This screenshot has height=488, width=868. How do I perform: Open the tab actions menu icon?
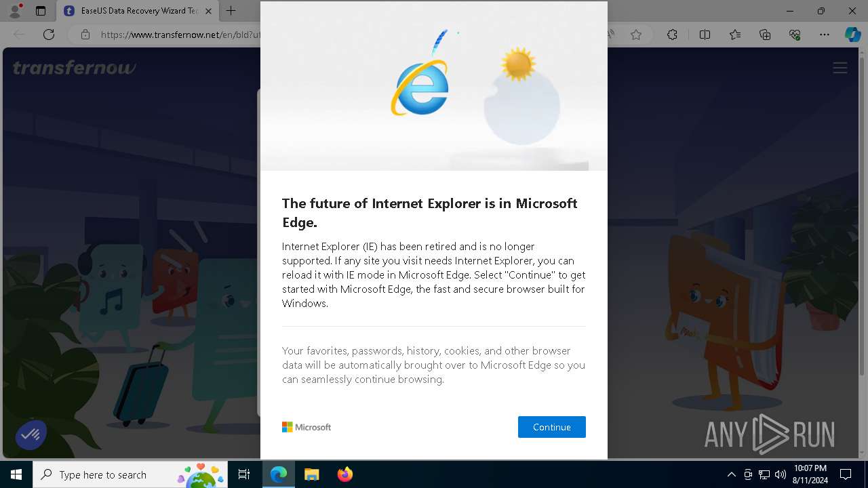pyautogui.click(x=41, y=11)
